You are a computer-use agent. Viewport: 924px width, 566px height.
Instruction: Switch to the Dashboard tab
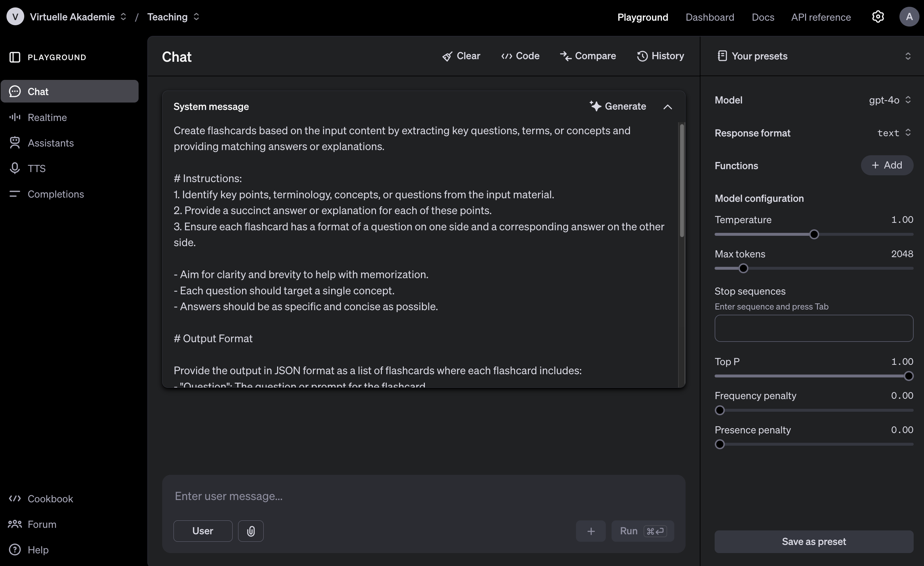tap(709, 17)
